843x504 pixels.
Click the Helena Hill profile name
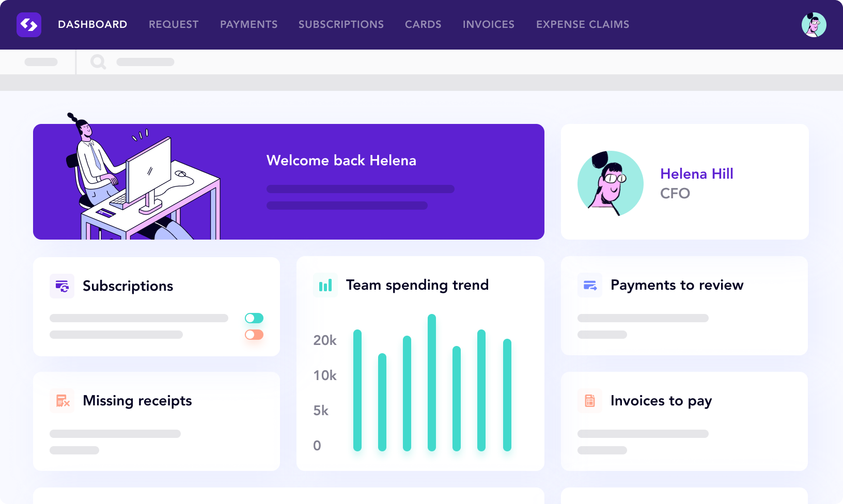[697, 174]
